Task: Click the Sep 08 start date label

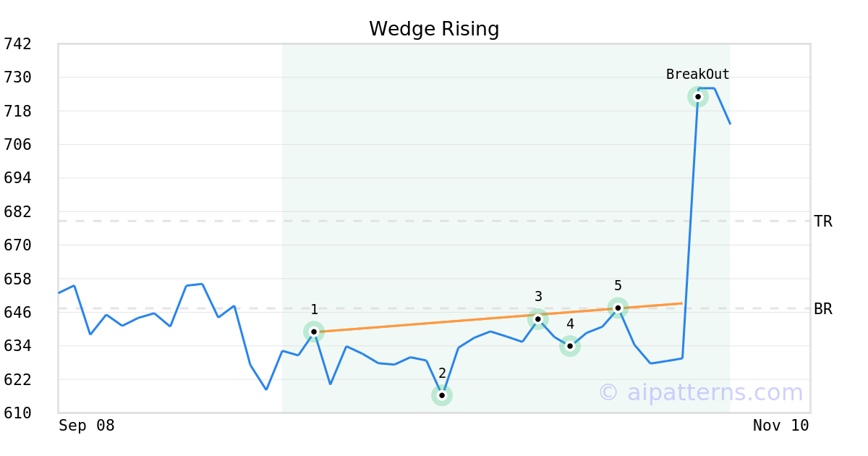Action: [x=87, y=426]
